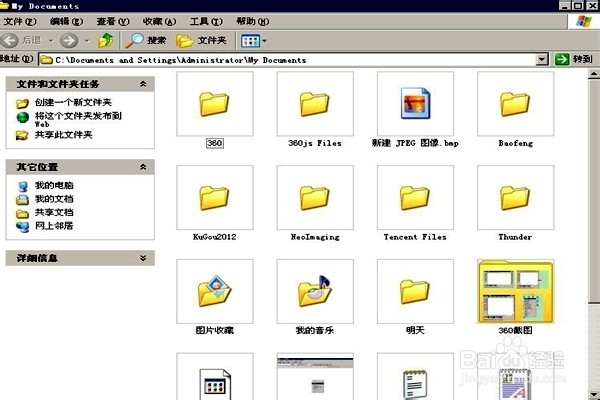Click the 360截图 folder name label
This screenshot has width=600, height=400.
click(515, 330)
